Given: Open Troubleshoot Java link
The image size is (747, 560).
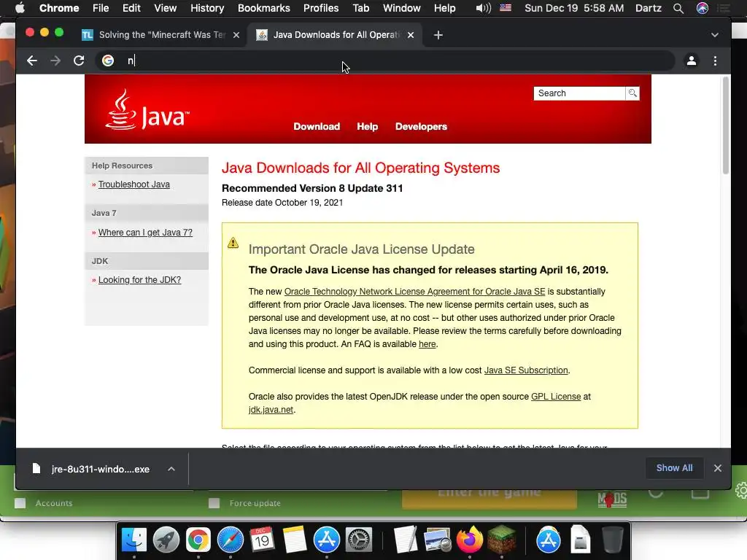Looking at the screenshot, I should point(134,184).
